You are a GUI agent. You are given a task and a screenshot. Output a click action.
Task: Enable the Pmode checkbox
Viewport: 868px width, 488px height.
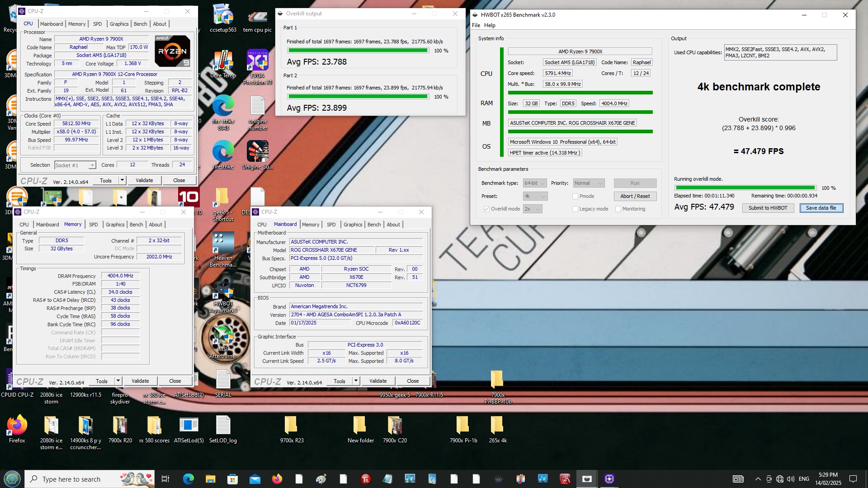tap(575, 196)
